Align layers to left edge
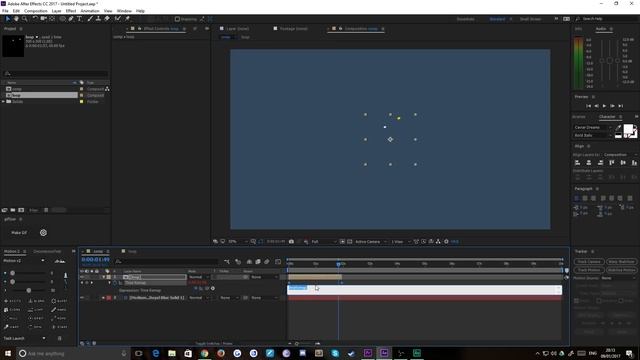 pyautogui.click(x=578, y=162)
